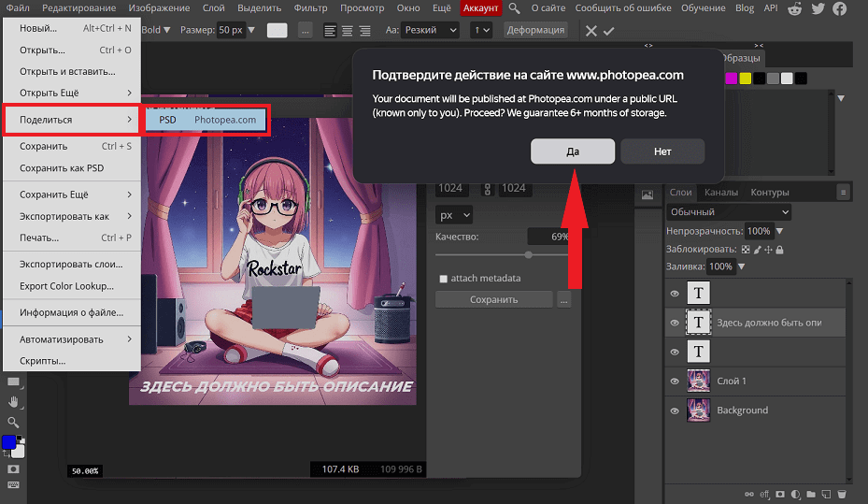Click the Quick Mask mode icon
The image size is (868, 504).
13,468
